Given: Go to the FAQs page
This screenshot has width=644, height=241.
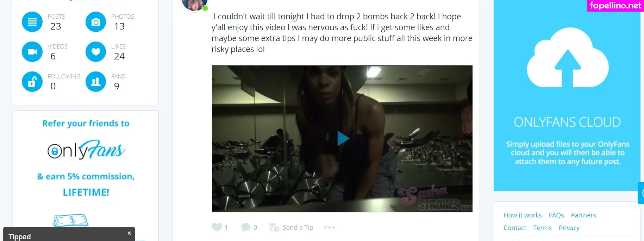Looking at the screenshot, I should 556,215.
